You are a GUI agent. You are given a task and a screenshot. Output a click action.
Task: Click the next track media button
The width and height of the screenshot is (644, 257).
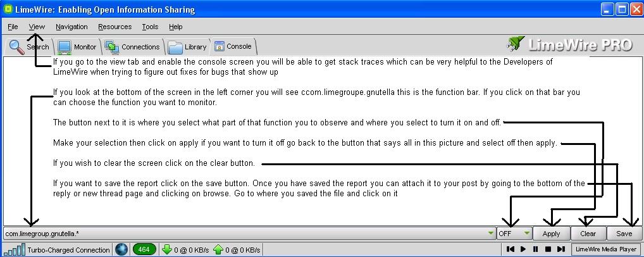click(560, 249)
